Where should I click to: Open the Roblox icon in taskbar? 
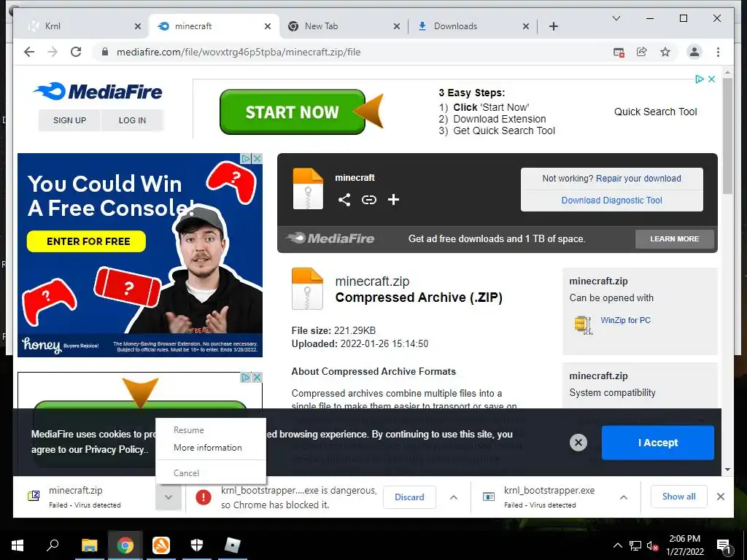[x=233, y=545]
